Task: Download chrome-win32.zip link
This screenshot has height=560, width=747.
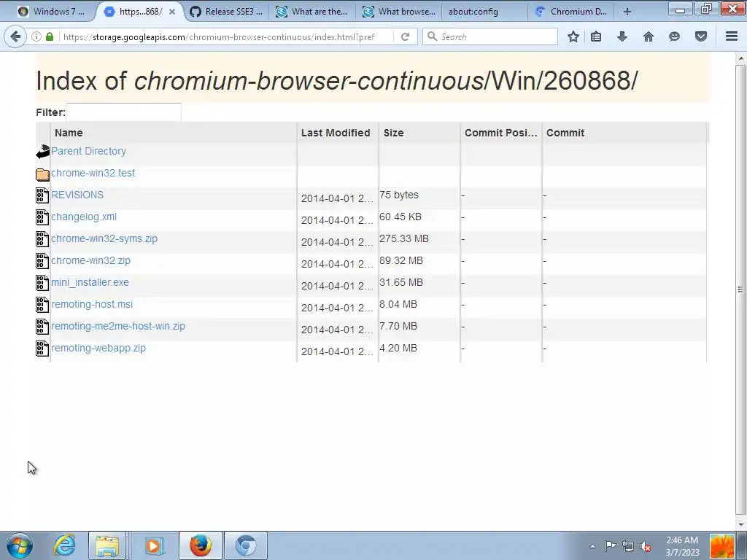Action: (x=90, y=260)
